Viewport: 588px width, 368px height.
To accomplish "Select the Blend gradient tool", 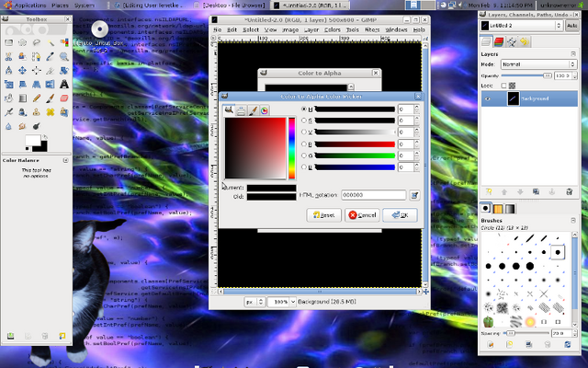I will click(22, 98).
